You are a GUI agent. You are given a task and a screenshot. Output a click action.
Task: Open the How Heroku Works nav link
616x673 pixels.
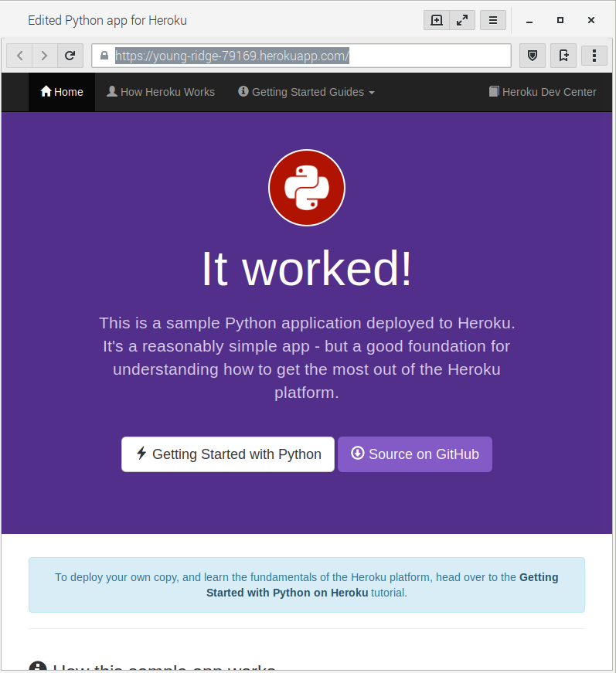(x=161, y=92)
